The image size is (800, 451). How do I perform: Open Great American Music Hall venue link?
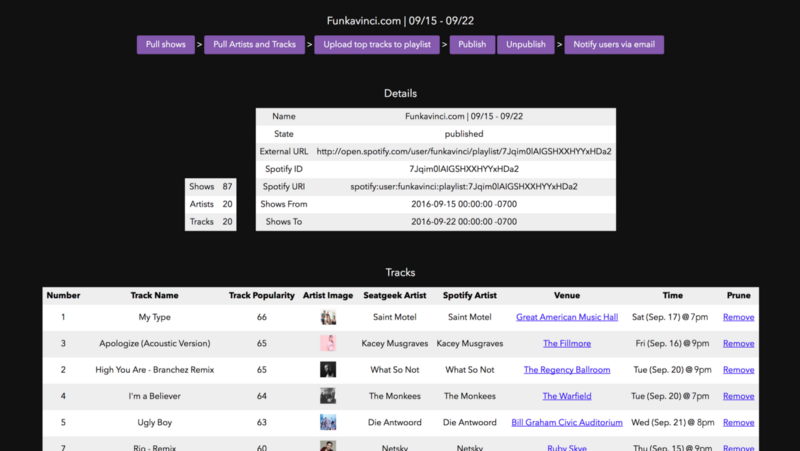click(567, 317)
